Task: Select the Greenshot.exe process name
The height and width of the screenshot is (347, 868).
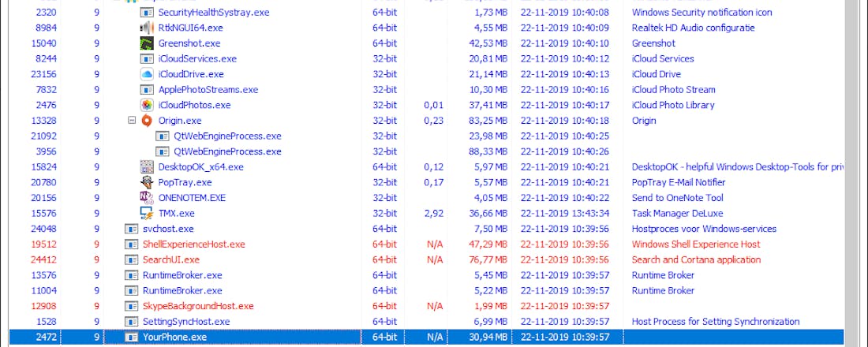Action: tap(189, 43)
